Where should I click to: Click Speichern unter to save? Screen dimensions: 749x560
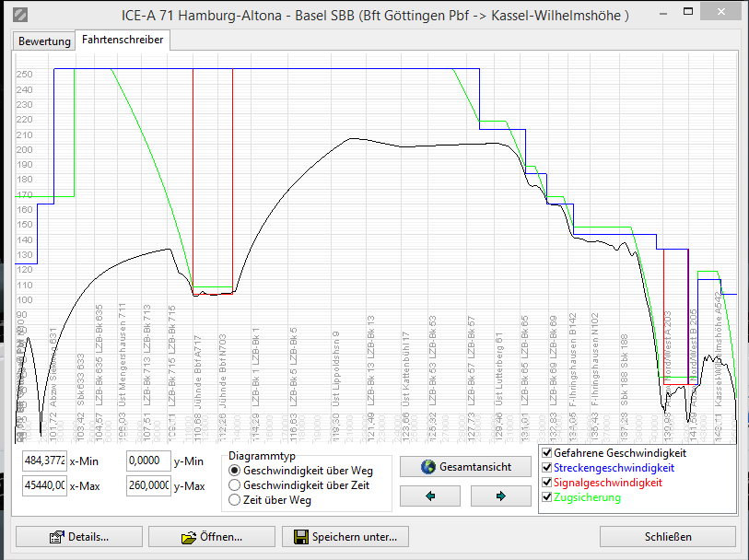[x=345, y=537]
